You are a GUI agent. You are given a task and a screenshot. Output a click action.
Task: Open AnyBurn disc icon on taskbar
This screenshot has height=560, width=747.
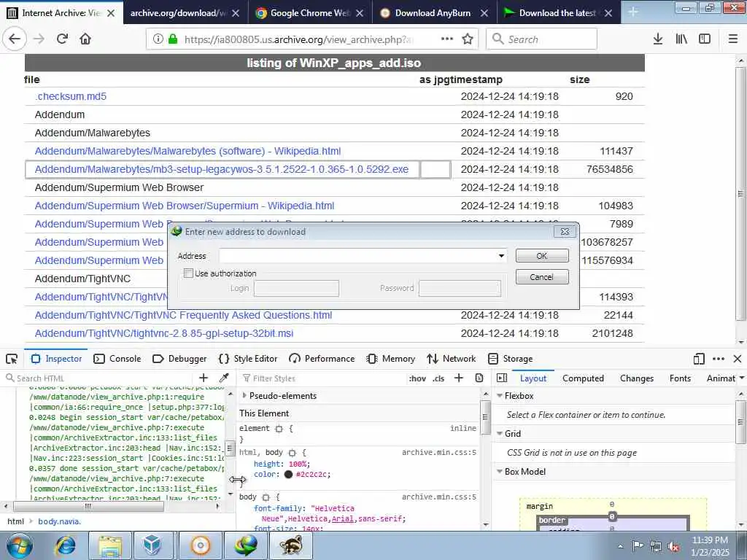click(201, 545)
